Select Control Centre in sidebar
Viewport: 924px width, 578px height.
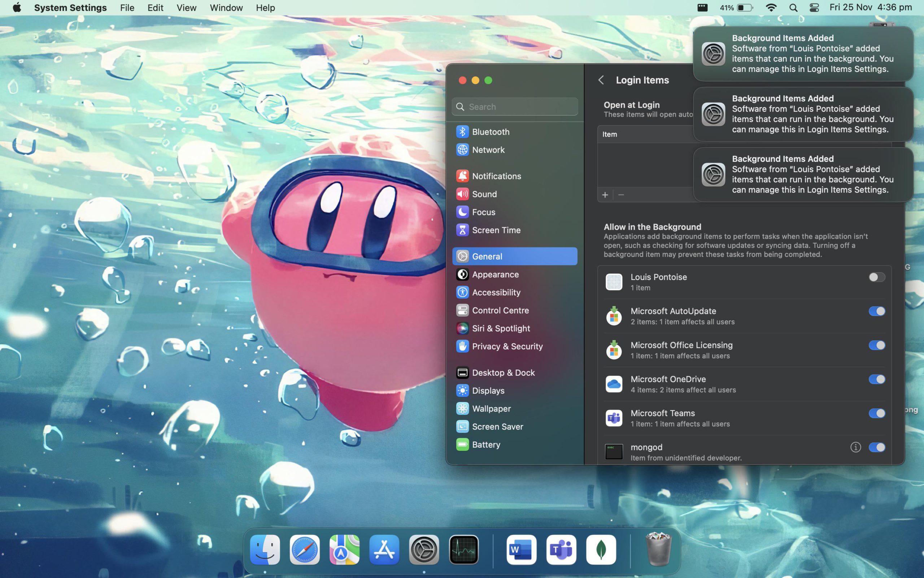click(x=514, y=310)
